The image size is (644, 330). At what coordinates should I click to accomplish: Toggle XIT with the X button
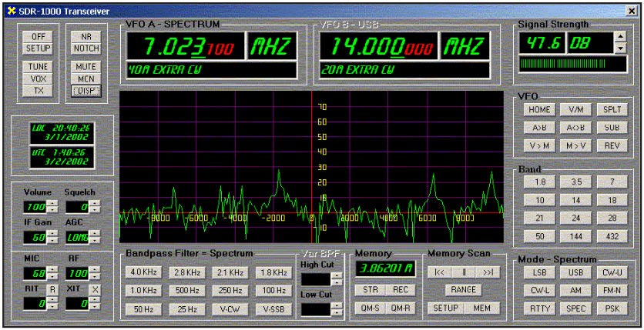pos(96,289)
